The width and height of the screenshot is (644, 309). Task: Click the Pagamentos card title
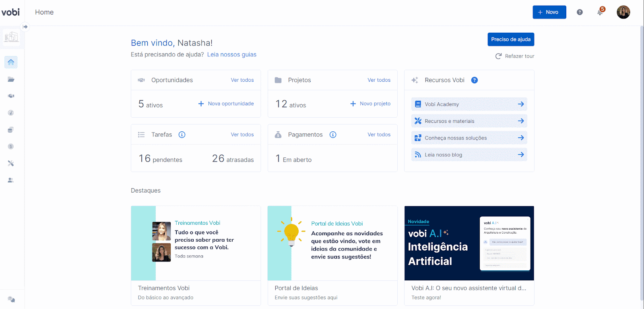(305, 135)
